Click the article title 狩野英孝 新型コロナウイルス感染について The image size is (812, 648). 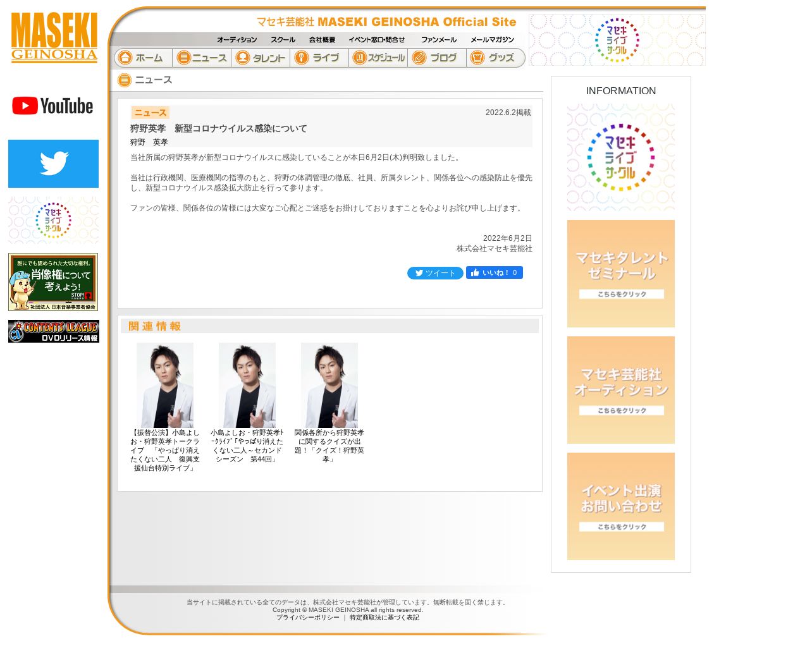219,128
